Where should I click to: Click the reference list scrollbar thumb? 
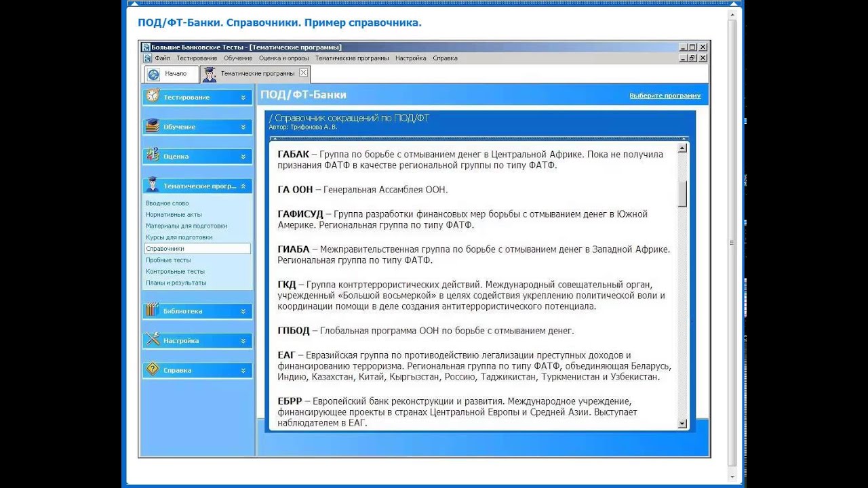click(682, 194)
